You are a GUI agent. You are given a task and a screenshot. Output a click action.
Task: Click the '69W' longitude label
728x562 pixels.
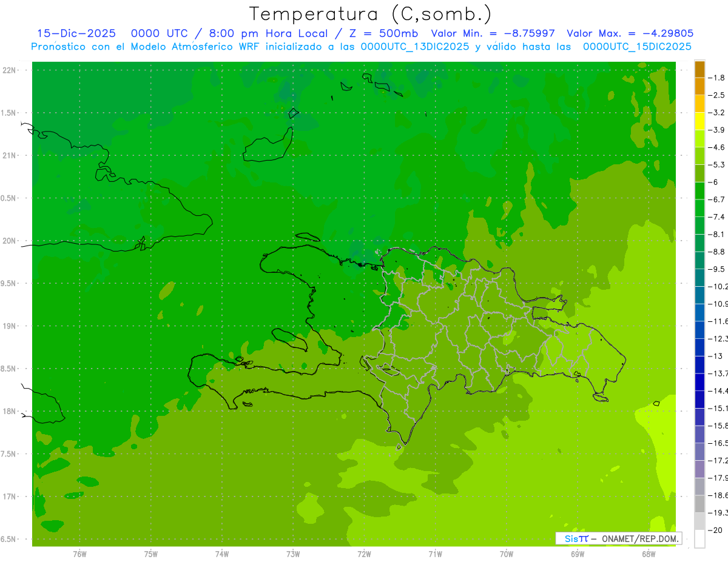578,554
